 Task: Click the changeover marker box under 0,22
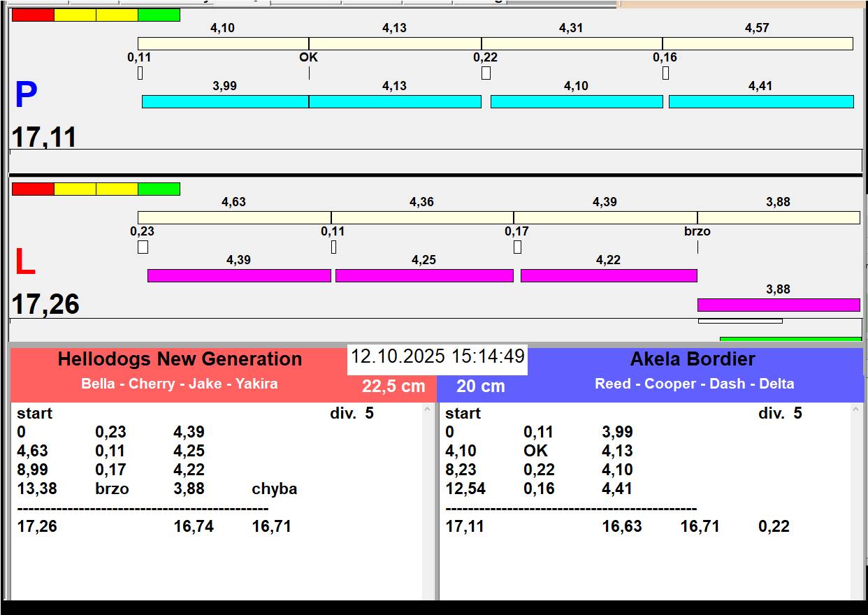486,73
